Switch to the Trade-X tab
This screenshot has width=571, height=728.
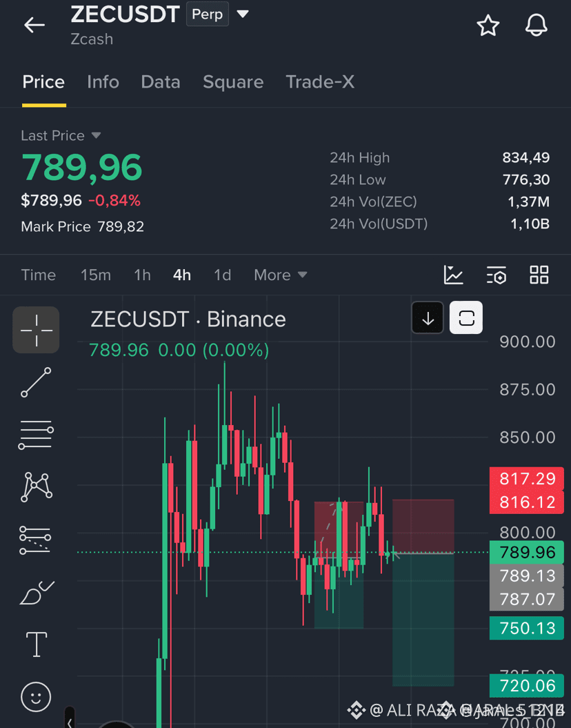[320, 82]
